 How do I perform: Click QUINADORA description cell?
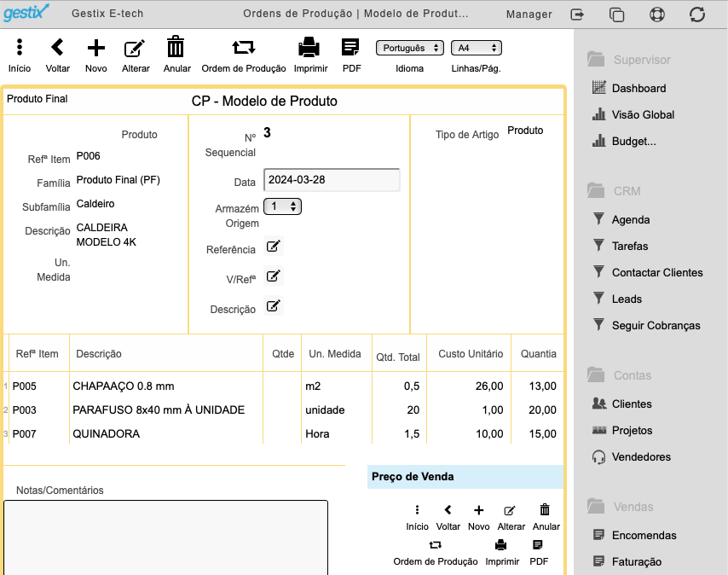click(107, 433)
